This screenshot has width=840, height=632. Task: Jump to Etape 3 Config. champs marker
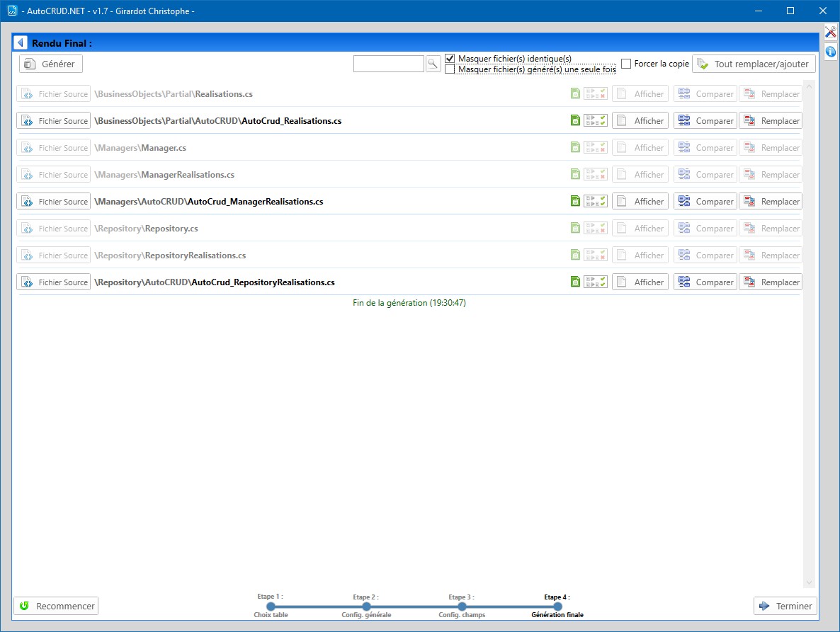click(x=462, y=607)
